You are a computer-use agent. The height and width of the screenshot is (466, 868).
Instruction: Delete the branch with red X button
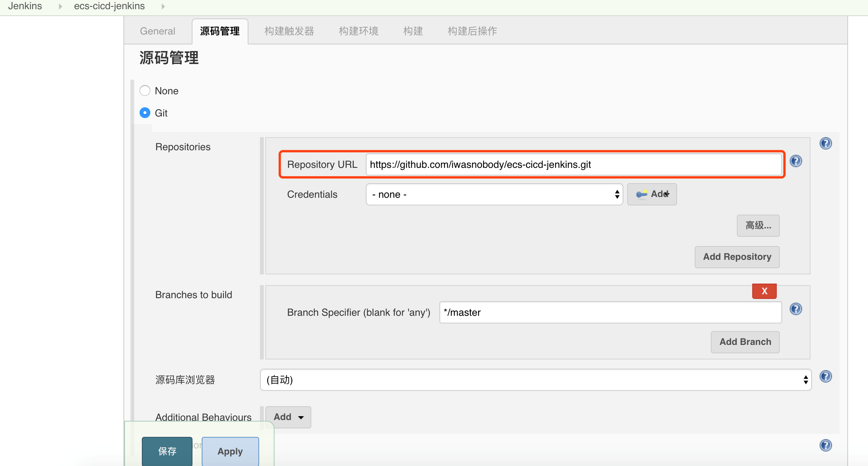pos(764,291)
